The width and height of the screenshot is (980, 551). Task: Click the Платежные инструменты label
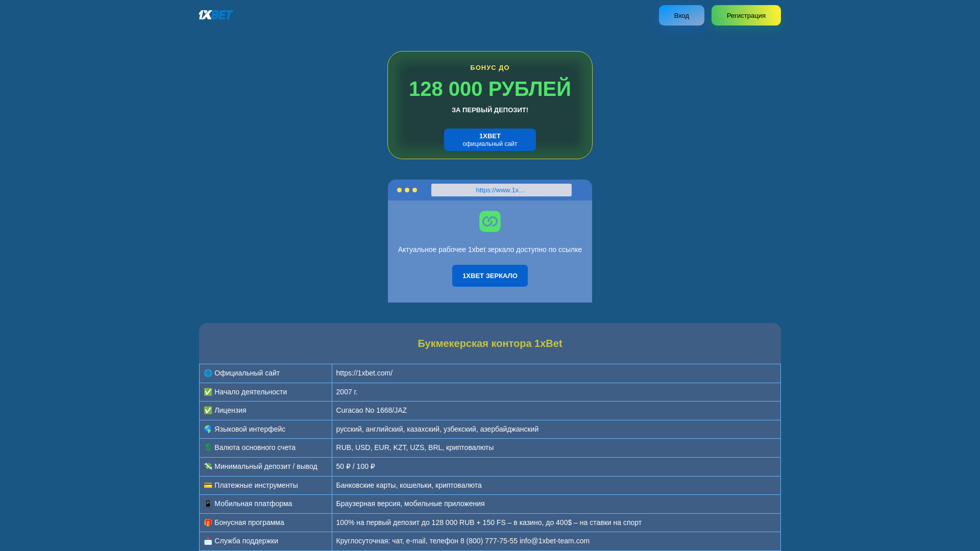[x=256, y=485]
